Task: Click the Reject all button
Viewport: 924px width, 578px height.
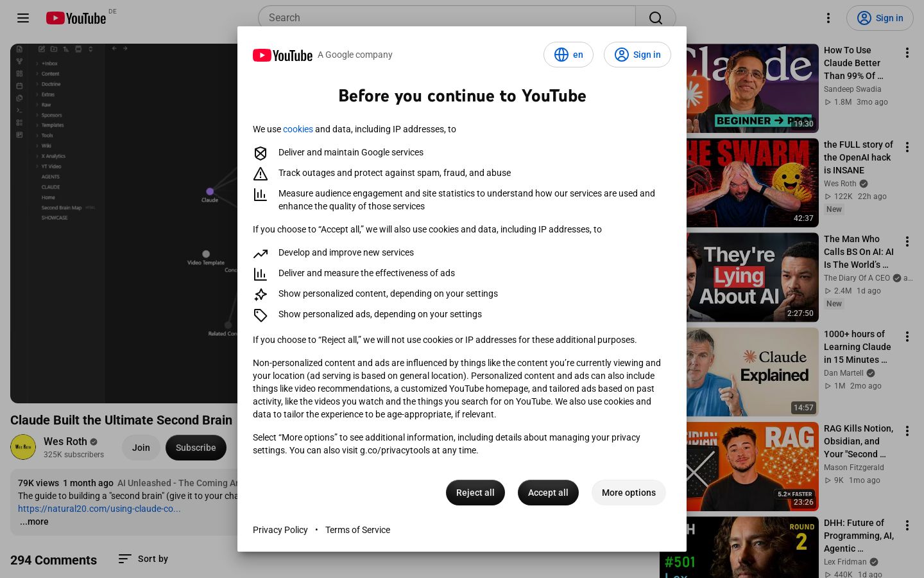Action: click(x=475, y=493)
